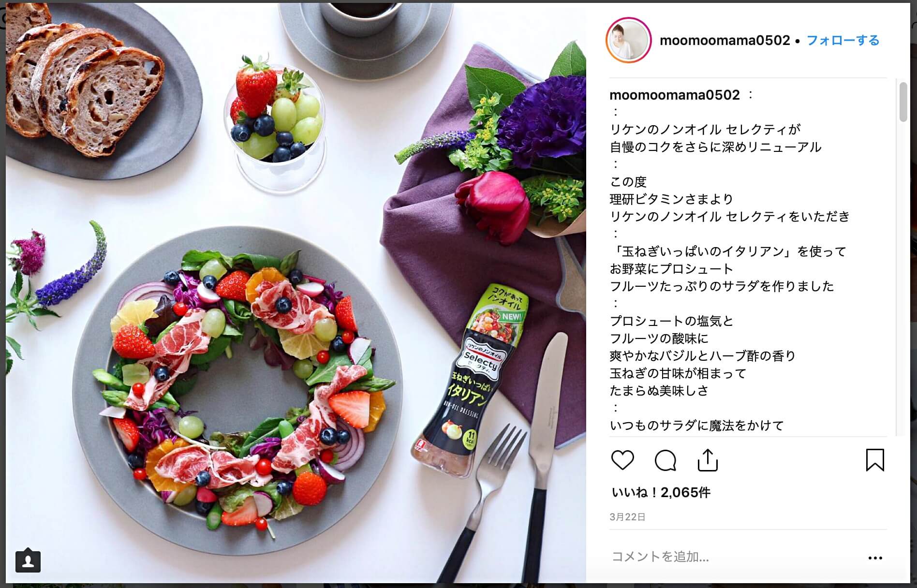Focus the コメントを追加 comment field
This screenshot has width=917, height=588.
click(735, 557)
